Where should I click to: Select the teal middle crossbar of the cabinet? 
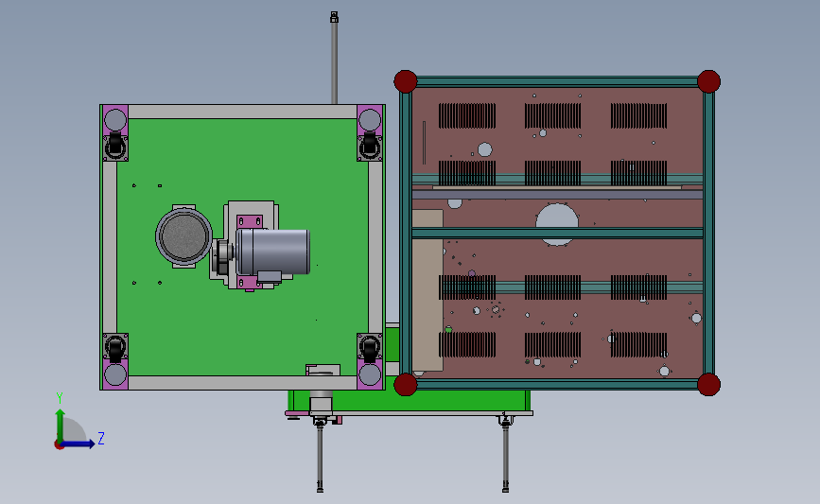click(557, 233)
